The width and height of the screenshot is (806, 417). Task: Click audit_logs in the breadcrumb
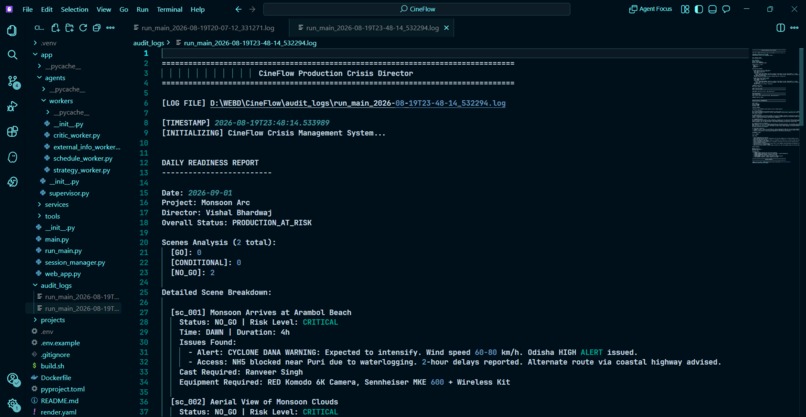pos(149,43)
